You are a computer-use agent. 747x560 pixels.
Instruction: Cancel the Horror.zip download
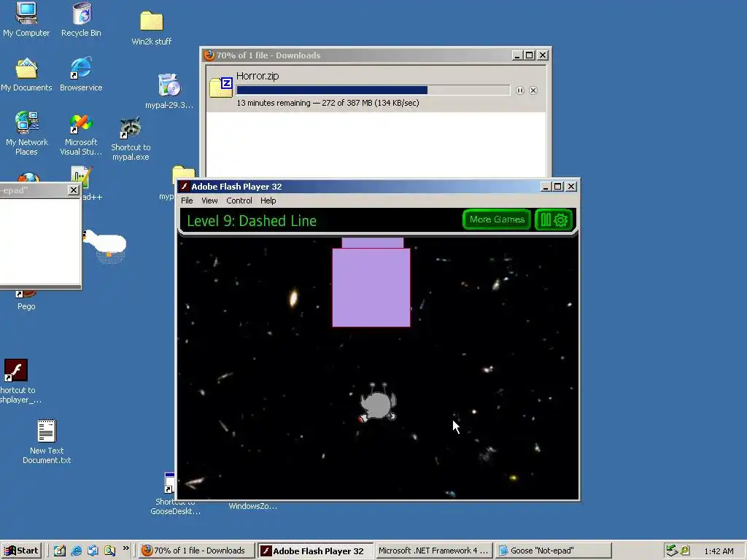533,90
